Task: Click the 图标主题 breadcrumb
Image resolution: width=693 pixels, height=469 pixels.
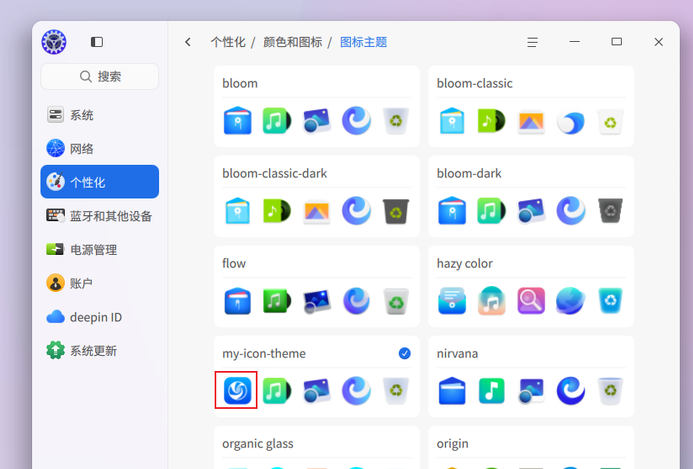Action: (x=363, y=42)
